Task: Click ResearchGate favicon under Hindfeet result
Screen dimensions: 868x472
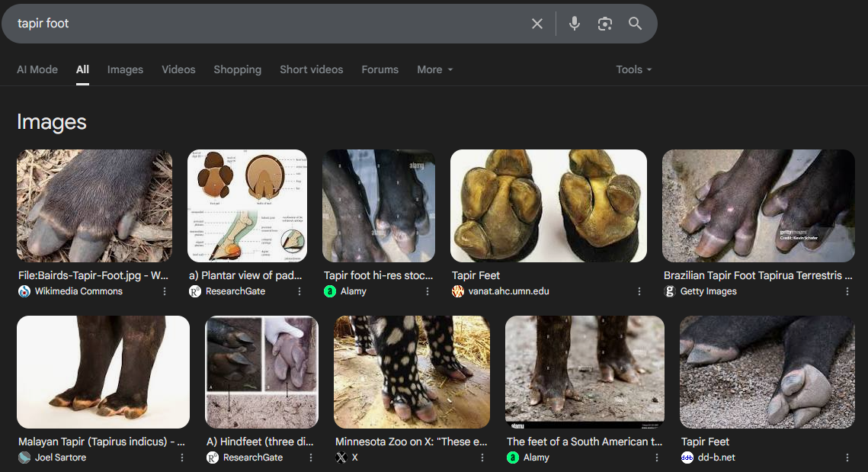Action: (x=213, y=457)
